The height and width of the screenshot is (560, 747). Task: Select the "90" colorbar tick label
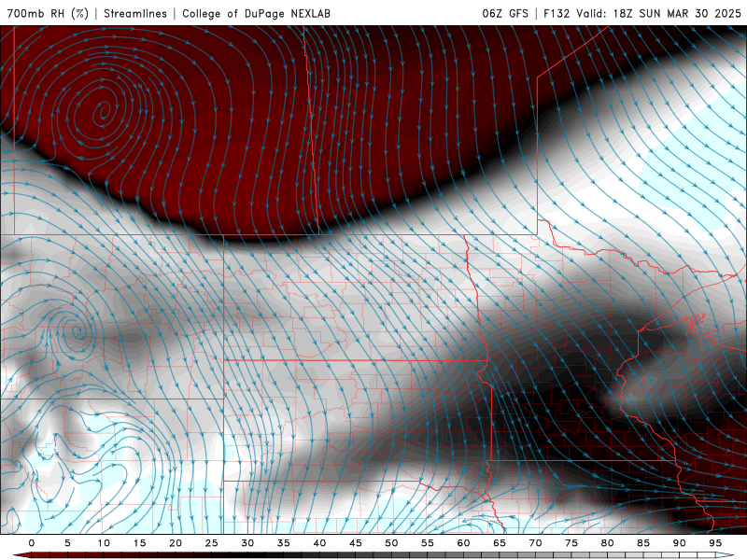tap(679, 543)
